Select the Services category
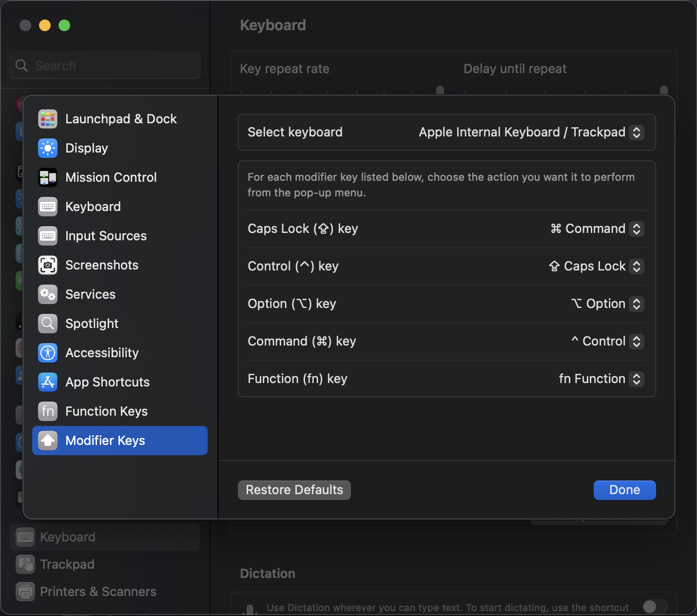Viewport: 697px width, 616px height. click(120, 294)
